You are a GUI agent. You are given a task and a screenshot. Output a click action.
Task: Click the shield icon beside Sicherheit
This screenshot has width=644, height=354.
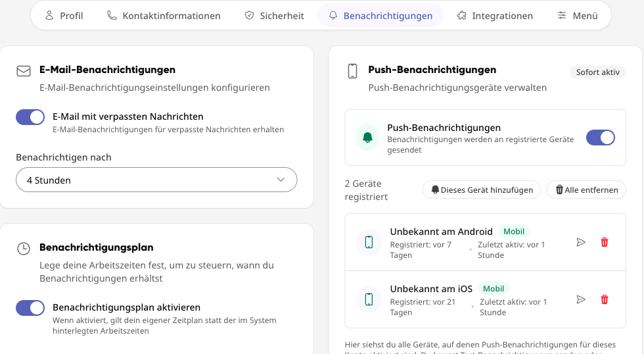click(x=249, y=16)
